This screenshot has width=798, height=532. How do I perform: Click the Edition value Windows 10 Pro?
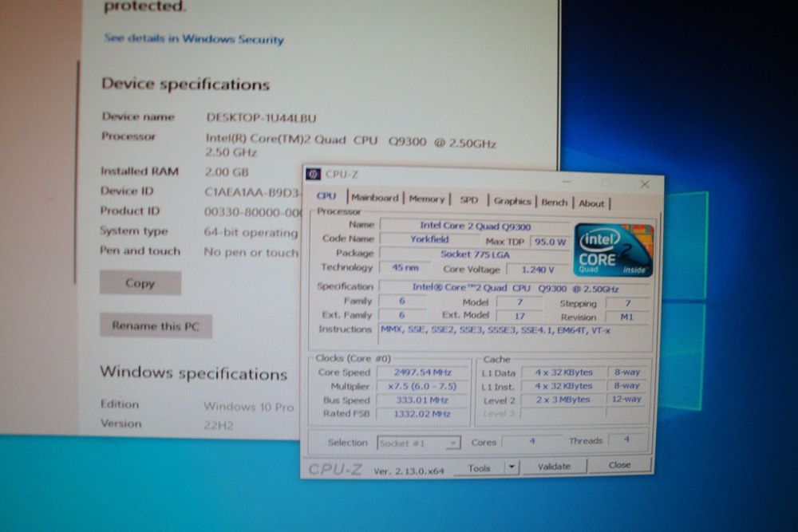248,406
